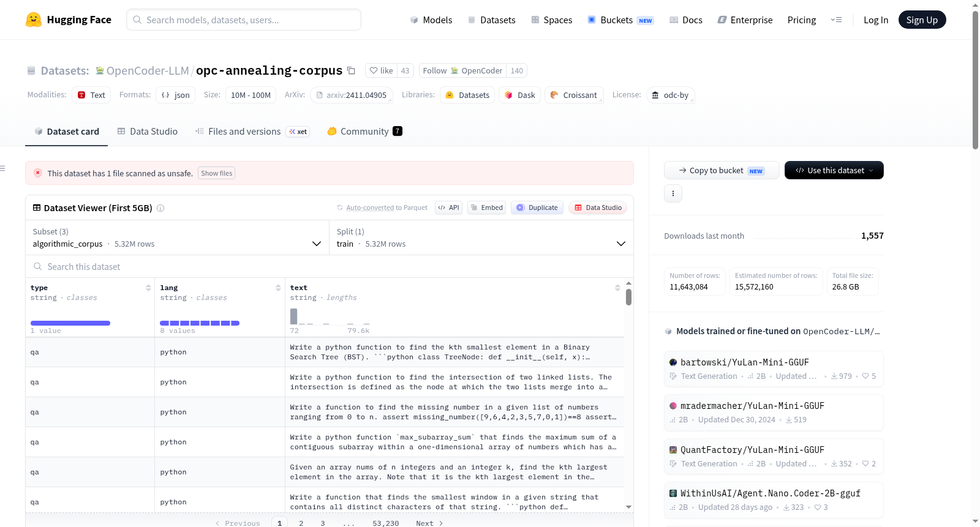Follow the OpenCoder organization
The height and width of the screenshot is (527, 980).
[x=462, y=70]
